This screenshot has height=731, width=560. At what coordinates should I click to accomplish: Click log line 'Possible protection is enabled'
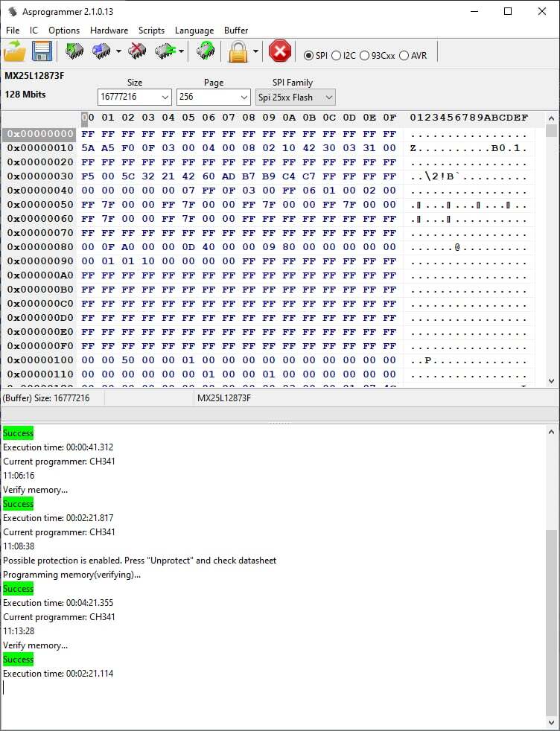(140, 561)
